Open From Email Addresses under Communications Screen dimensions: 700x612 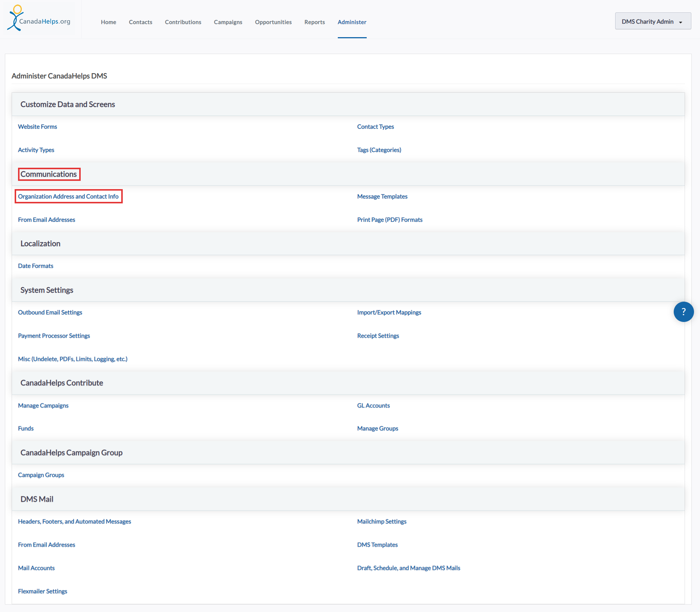47,220
